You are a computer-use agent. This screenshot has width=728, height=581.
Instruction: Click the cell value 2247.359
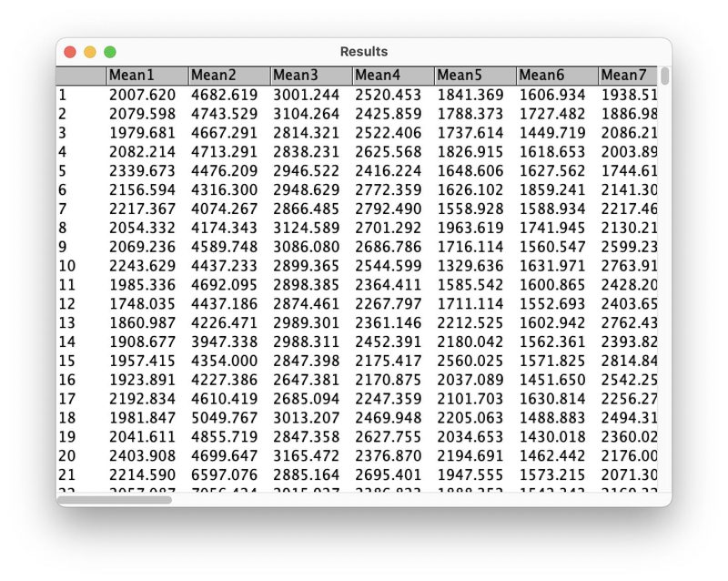pyautogui.click(x=389, y=399)
